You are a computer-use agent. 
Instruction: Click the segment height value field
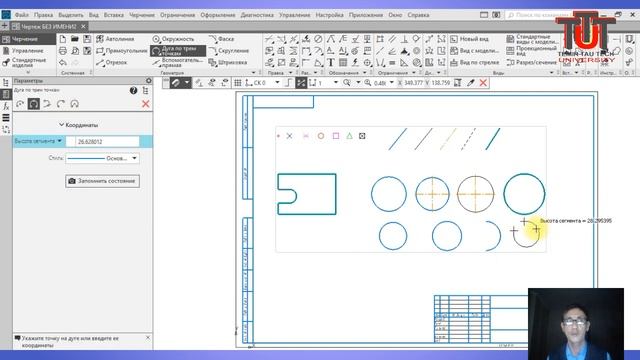click(102, 142)
